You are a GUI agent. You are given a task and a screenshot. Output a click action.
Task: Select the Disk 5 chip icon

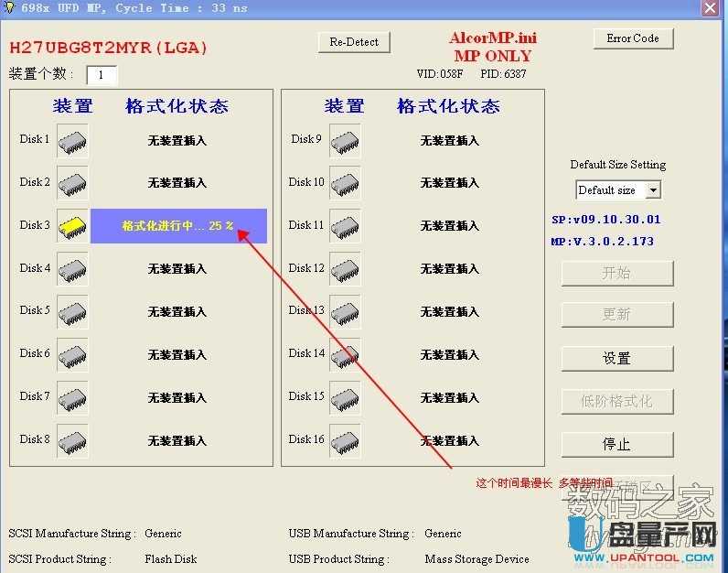tap(72, 312)
